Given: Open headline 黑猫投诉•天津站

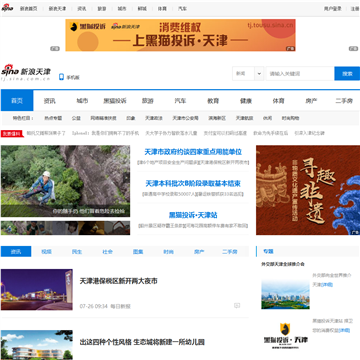Looking at the screenshot, I should [x=193, y=215].
